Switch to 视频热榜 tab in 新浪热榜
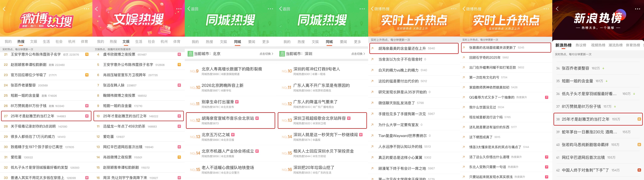 (x=598, y=45)
